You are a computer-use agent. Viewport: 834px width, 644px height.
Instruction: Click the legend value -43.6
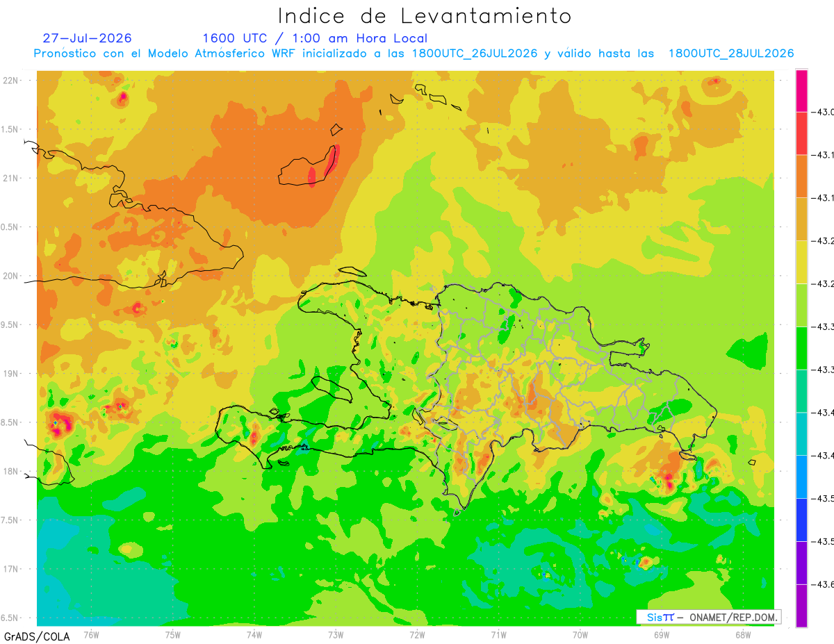click(x=823, y=585)
